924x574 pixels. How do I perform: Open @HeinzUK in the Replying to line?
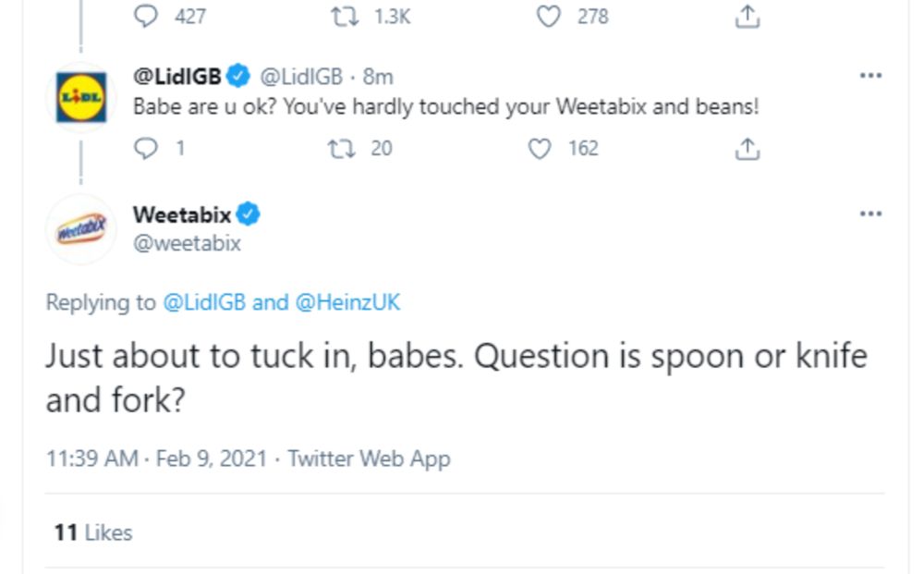click(x=347, y=302)
